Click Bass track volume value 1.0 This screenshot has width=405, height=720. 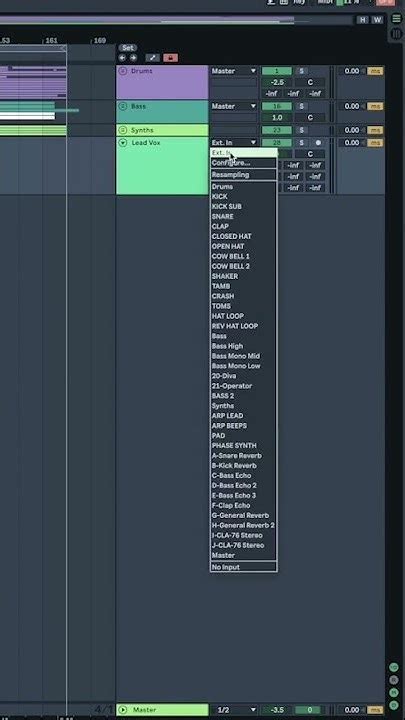click(276, 118)
